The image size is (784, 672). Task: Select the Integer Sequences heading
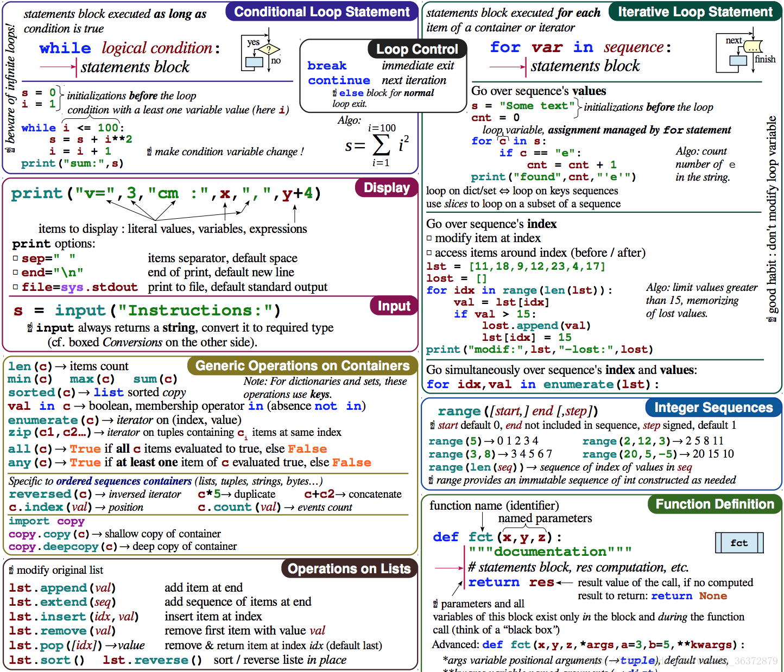713,408
